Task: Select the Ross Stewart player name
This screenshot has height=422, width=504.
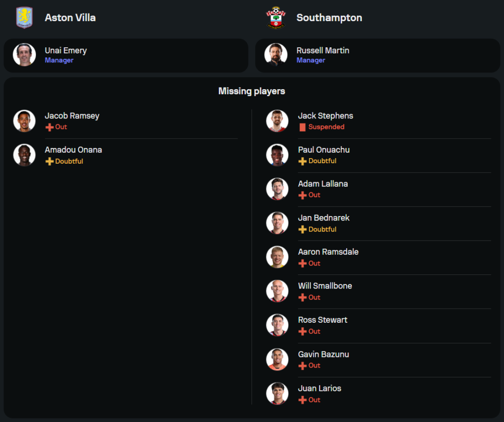Action: tap(323, 320)
